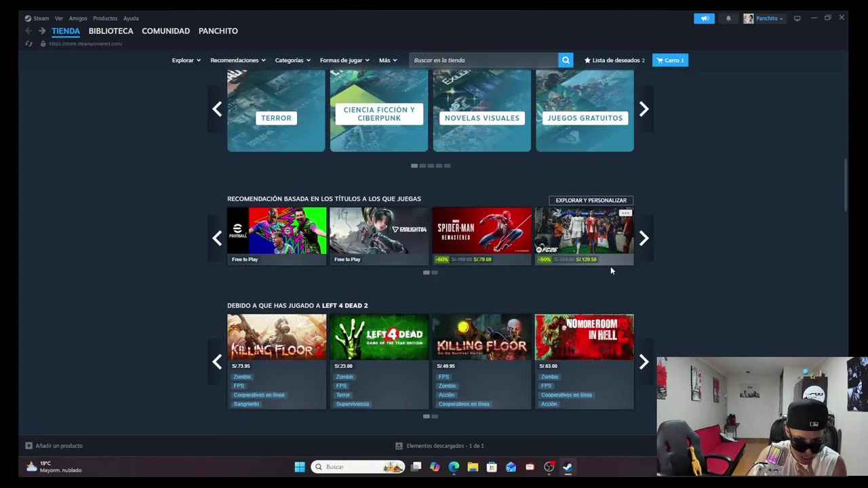Click the store search magnifier button
868x488 pixels.
tap(566, 60)
